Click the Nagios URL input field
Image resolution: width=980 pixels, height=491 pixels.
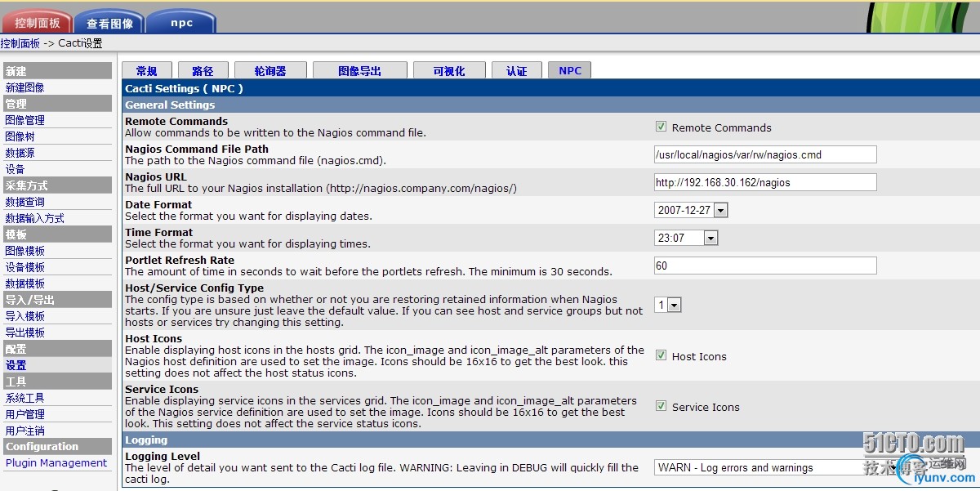[x=765, y=182]
